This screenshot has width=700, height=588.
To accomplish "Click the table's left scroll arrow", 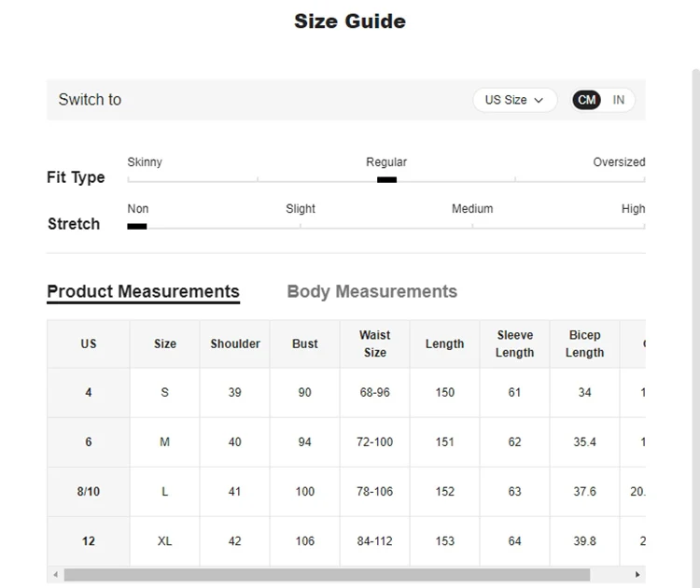I will click(55, 575).
